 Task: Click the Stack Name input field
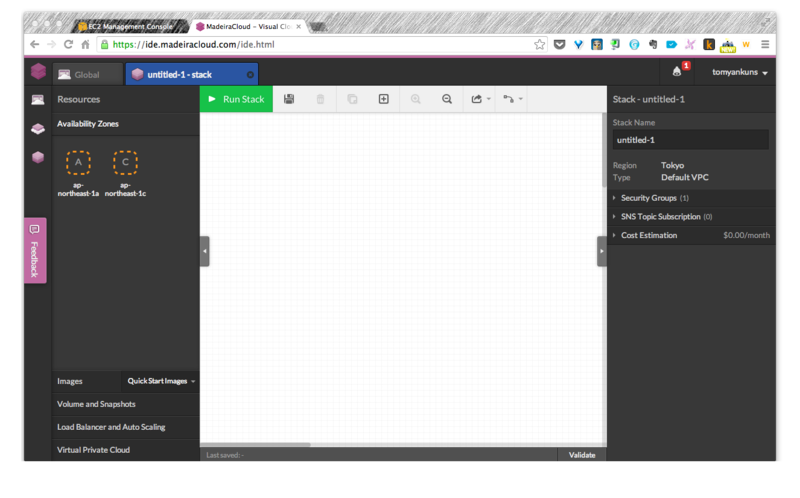point(691,140)
